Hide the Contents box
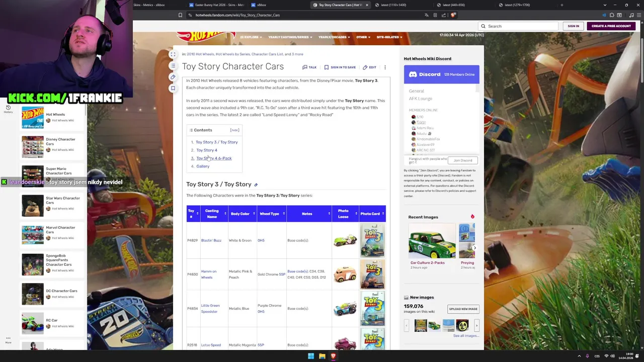Screen dimensions: 644x362 click(x=234, y=130)
